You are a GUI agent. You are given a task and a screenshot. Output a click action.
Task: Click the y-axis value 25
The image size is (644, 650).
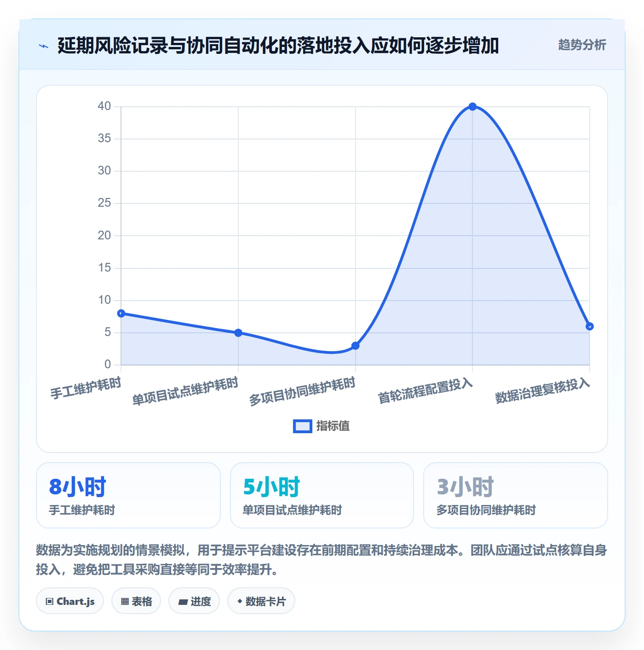pyautogui.click(x=104, y=203)
